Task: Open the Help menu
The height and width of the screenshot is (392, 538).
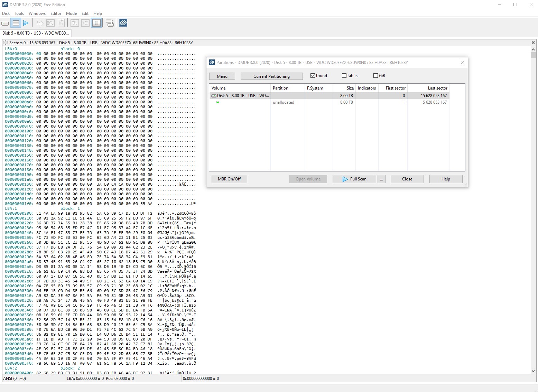Action: pyautogui.click(x=98, y=13)
